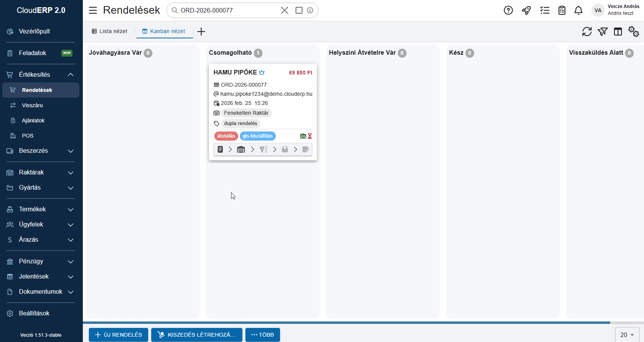
Task: Click the TÖBB button
Action: (263, 335)
